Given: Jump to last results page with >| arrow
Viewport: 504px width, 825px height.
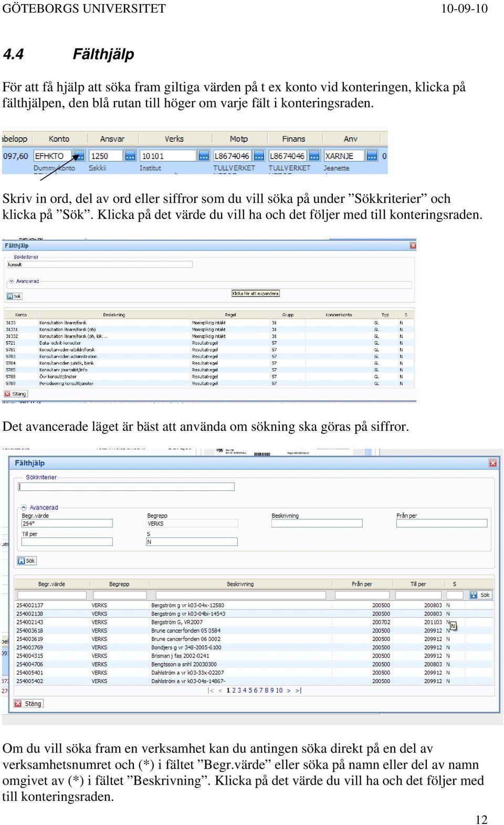Looking at the screenshot, I should (298, 690).
